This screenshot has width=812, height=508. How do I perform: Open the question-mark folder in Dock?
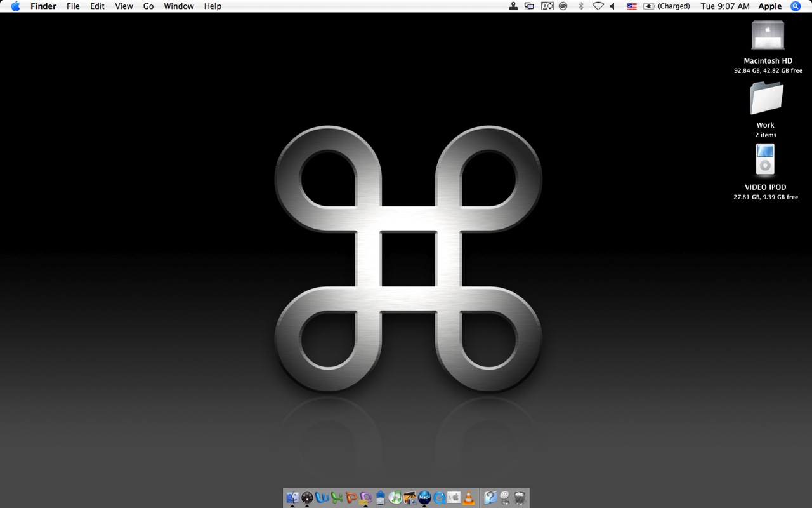[x=490, y=498]
